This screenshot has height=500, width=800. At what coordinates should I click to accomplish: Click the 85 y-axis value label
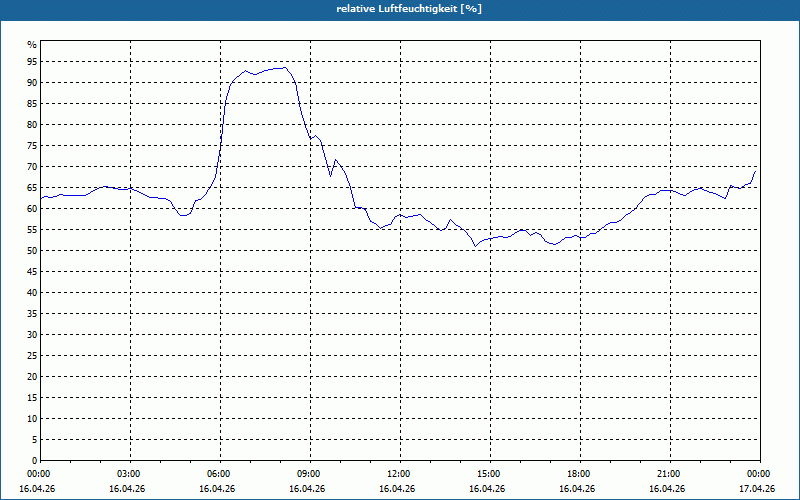[x=32, y=104]
